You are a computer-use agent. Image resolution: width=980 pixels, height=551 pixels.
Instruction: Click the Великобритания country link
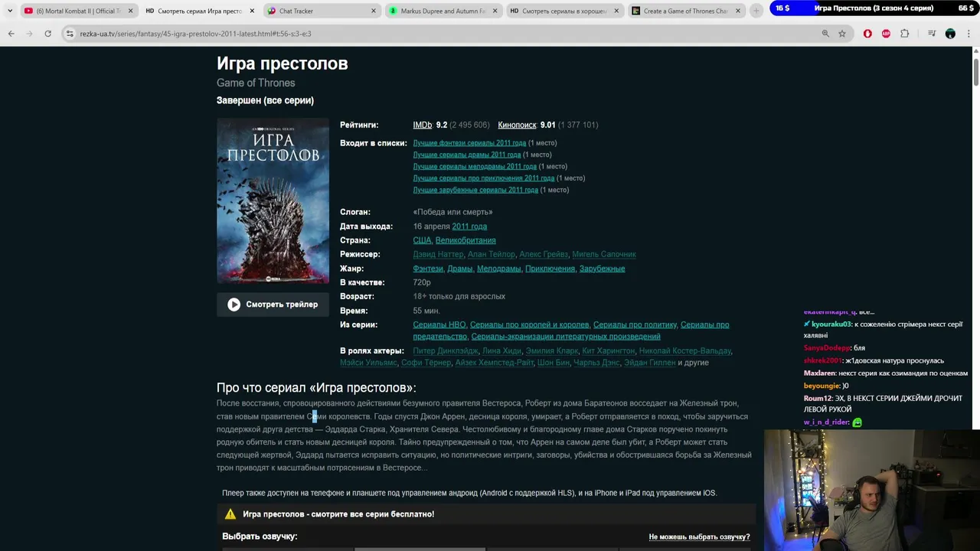465,240
